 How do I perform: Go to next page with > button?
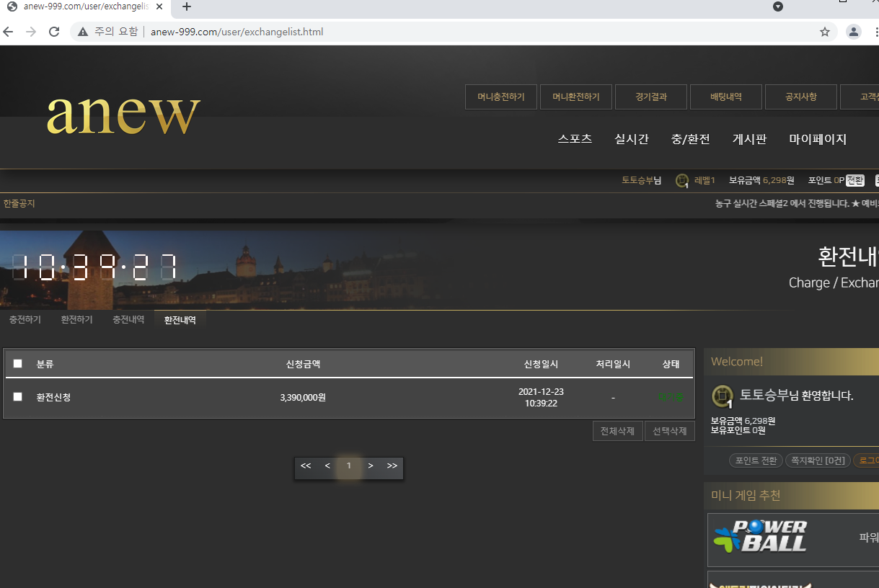tap(371, 466)
